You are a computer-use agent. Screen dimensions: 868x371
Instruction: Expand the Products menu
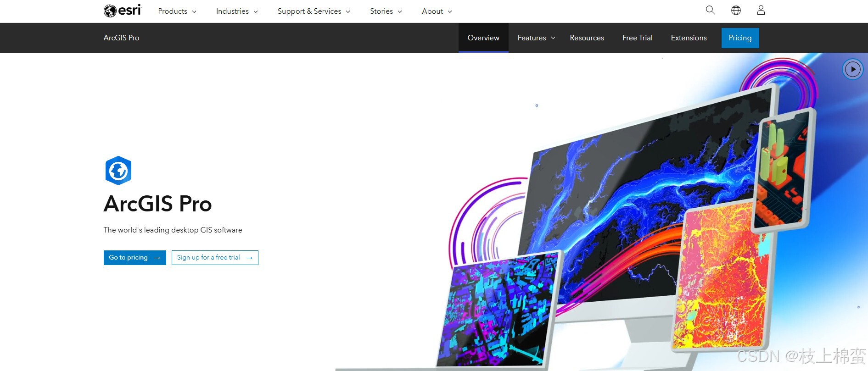(177, 11)
